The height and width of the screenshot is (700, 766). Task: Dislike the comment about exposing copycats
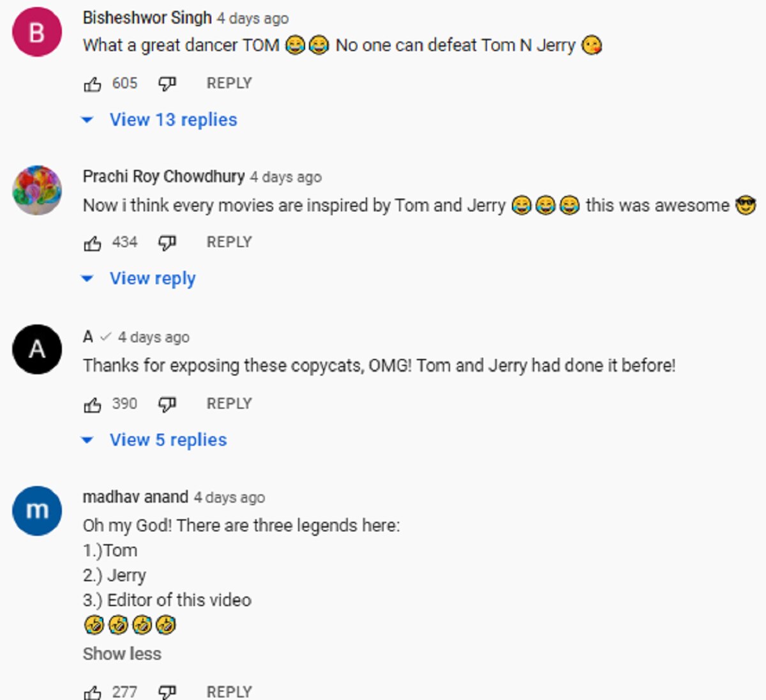pyautogui.click(x=167, y=404)
